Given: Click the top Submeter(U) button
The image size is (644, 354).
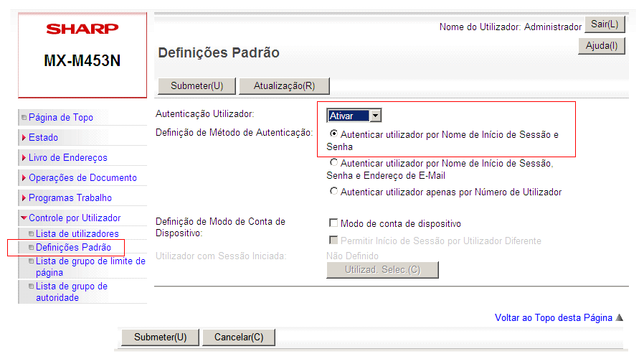Looking at the screenshot, I should click(x=197, y=86).
